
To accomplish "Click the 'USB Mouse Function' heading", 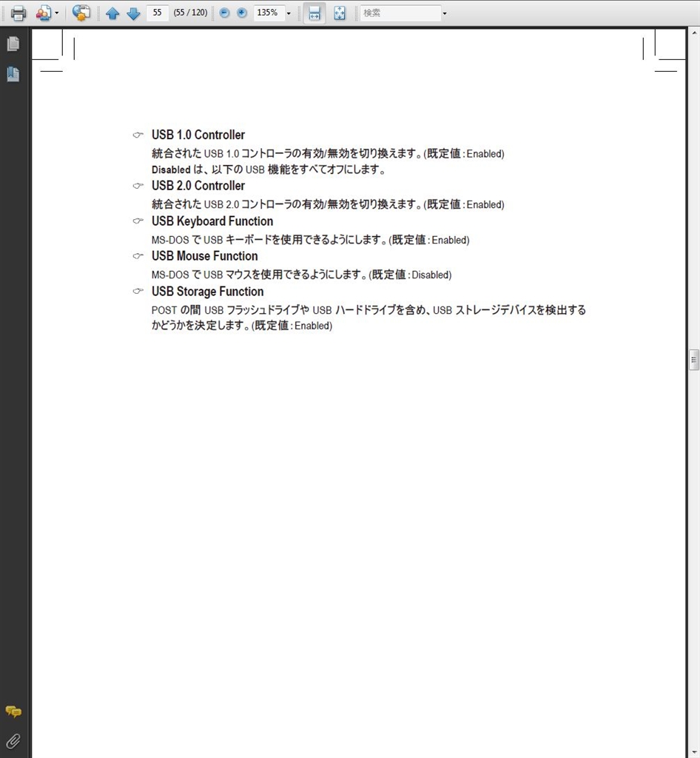I will click(204, 255).
